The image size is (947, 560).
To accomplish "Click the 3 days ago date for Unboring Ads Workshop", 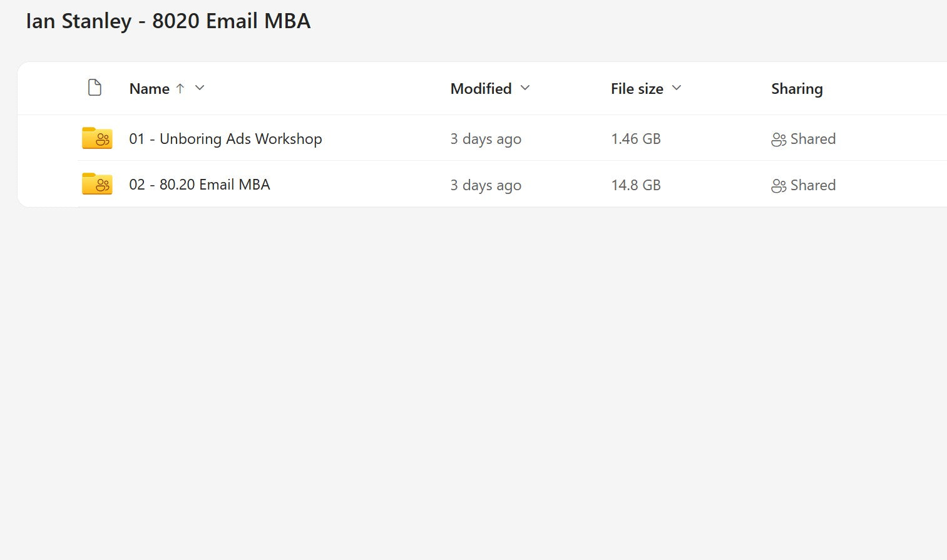I will click(x=486, y=139).
